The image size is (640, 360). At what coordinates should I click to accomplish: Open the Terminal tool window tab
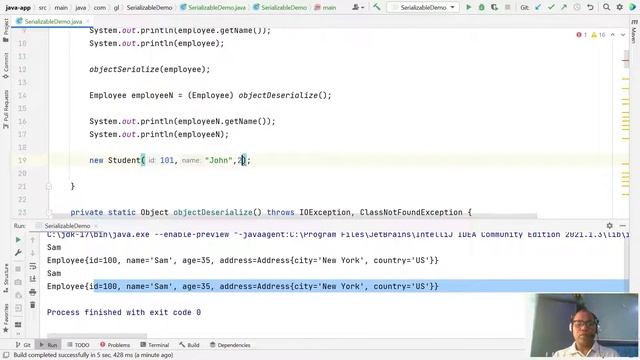154,345
